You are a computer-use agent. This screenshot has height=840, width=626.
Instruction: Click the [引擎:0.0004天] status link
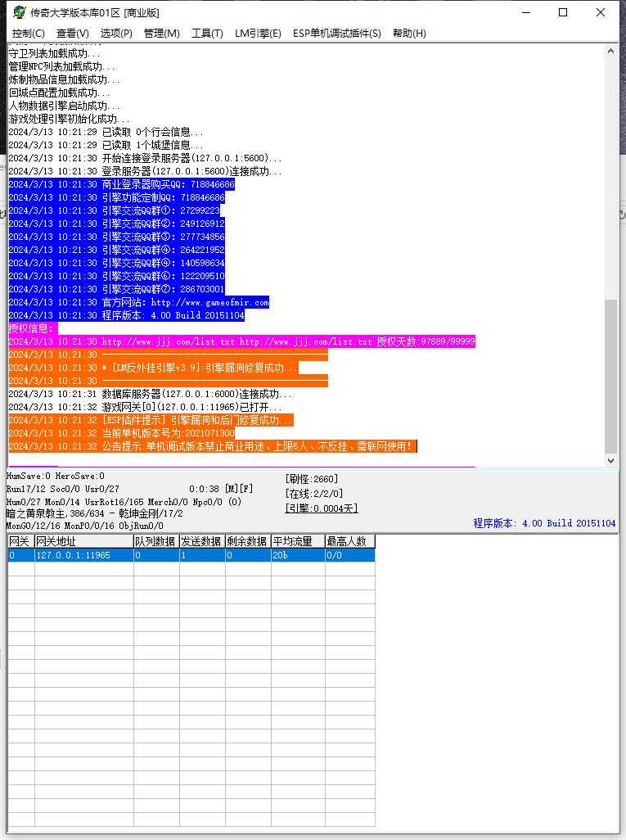point(322,508)
